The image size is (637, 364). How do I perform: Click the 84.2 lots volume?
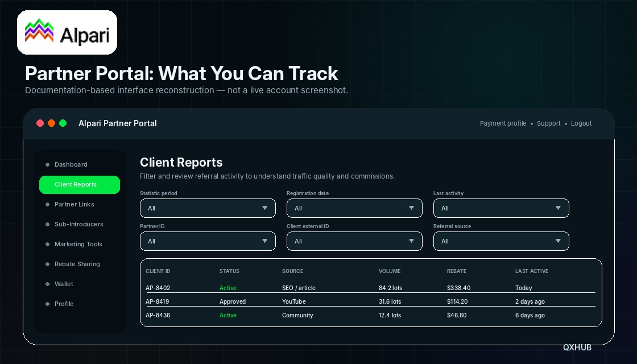tap(390, 288)
